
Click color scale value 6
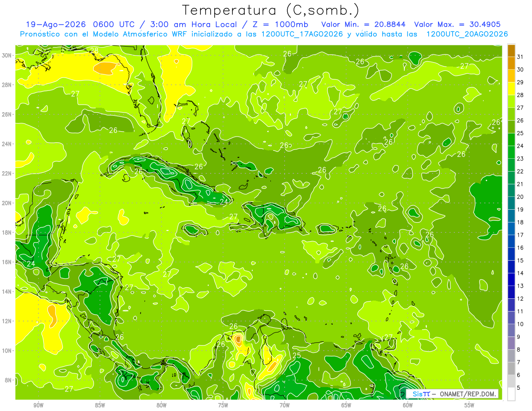(519, 375)
